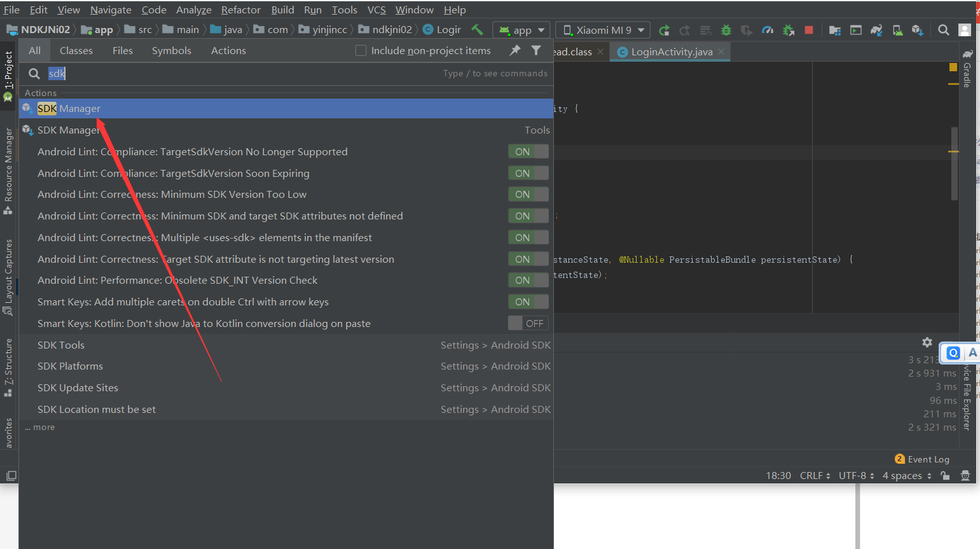Open the VCS menu
The image size is (980, 549).
376,10
